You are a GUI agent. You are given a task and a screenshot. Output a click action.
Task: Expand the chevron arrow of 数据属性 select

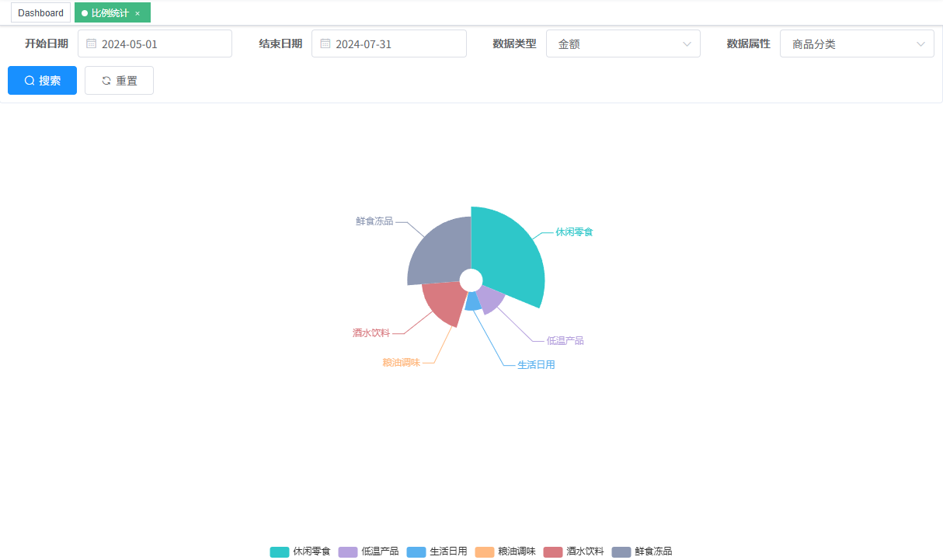(920, 44)
